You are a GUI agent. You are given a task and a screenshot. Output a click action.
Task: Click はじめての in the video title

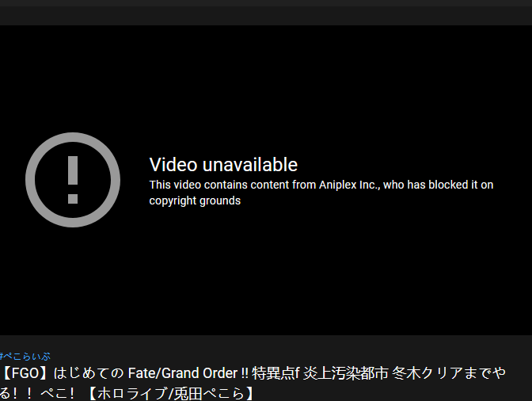(x=89, y=373)
